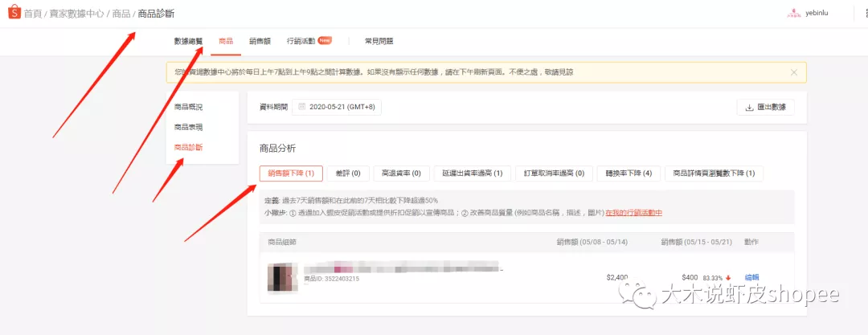Viewport: 868px width, 335px height.
Task: Click the 83.33% decrease indicator
Action: point(717,277)
